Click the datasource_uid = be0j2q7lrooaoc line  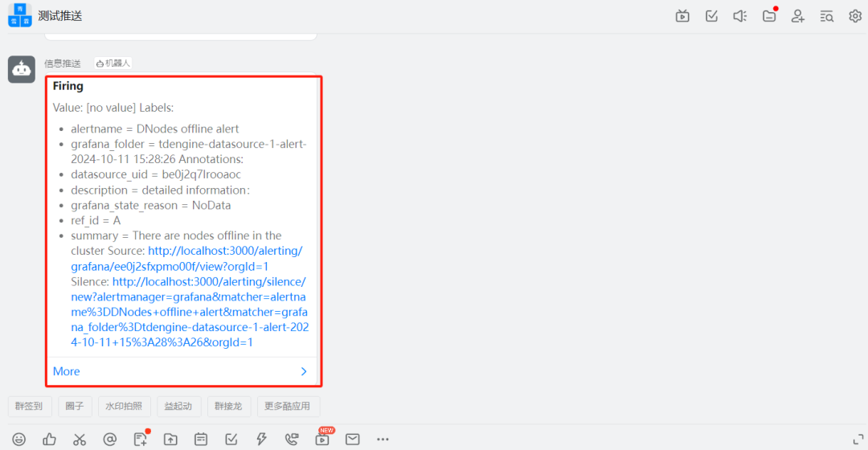(156, 174)
